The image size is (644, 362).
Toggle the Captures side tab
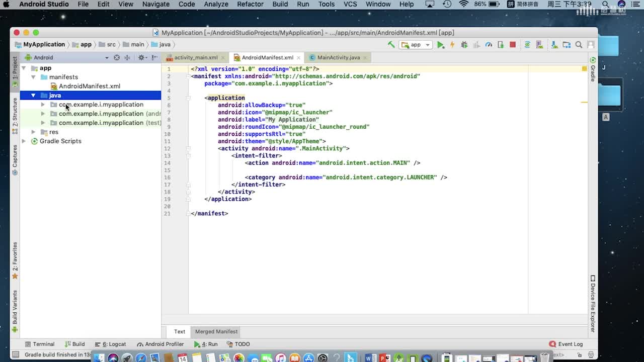click(x=15, y=160)
